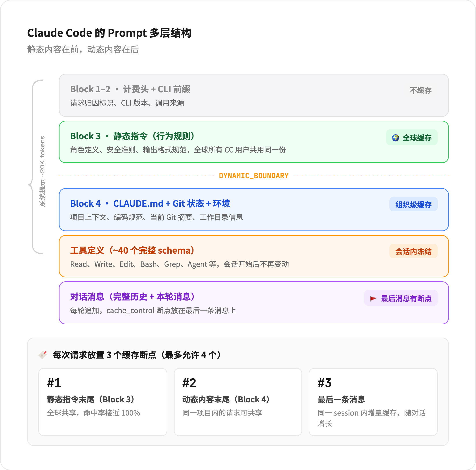This screenshot has height=470, width=476.
Task: Click text 角色定义、安全准则、输出格式规范
Action: pyautogui.click(x=128, y=150)
